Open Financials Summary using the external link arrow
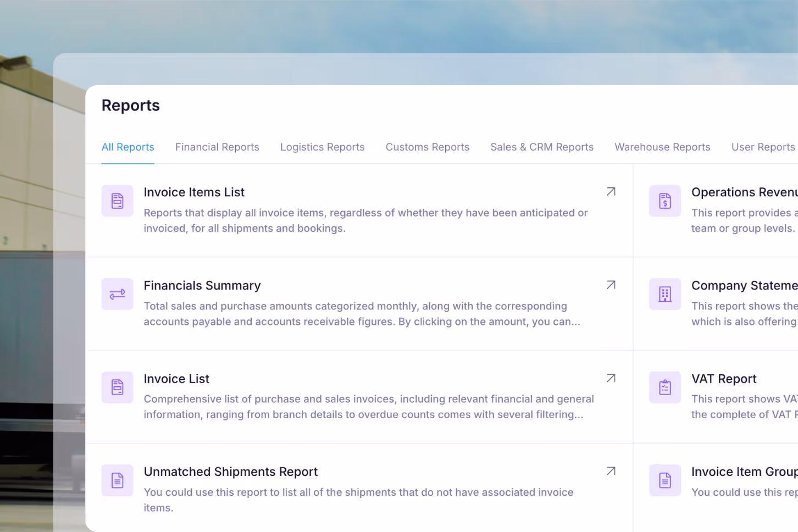Image resolution: width=798 pixels, height=532 pixels. pos(611,285)
